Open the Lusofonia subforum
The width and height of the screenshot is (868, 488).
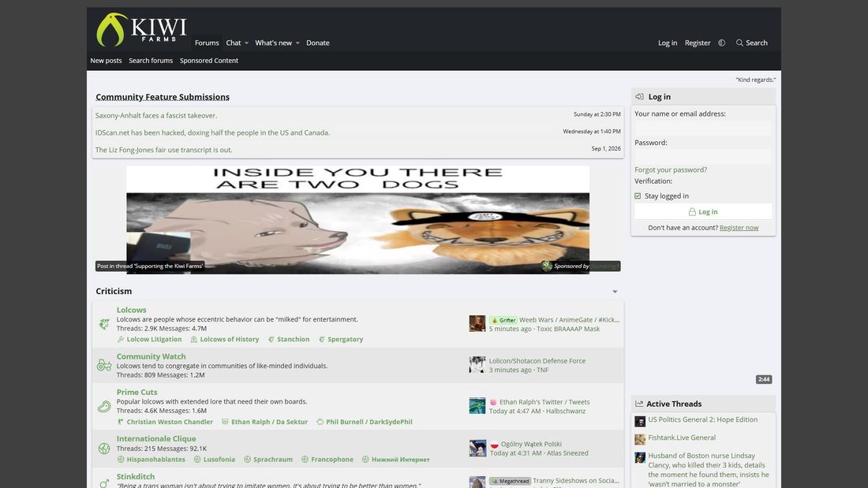[x=219, y=460]
